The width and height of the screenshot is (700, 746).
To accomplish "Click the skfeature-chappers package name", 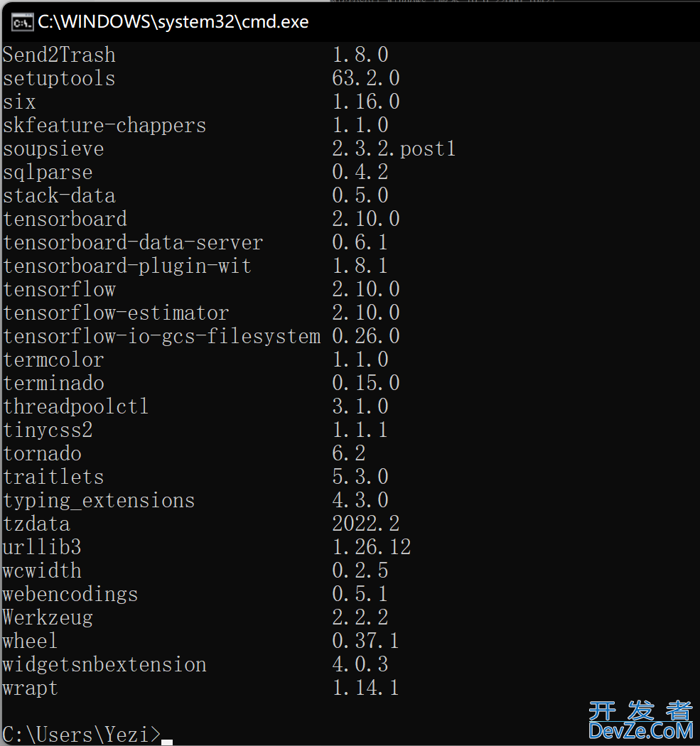I will click(x=104, y=125).
